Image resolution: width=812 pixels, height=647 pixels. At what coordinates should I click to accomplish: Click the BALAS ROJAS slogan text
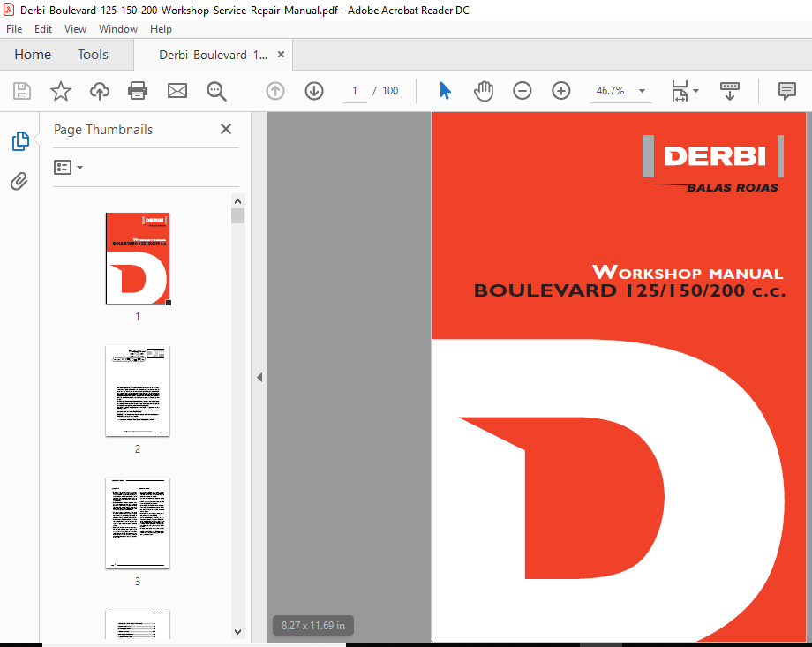point(732,187)
